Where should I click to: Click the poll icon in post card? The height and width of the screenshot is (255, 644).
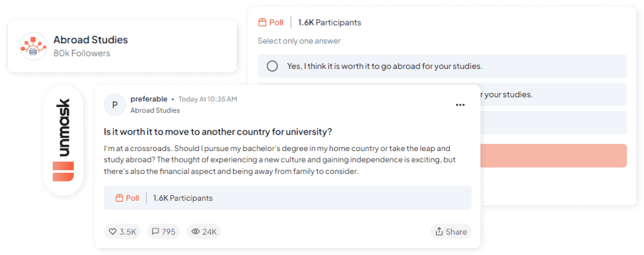pyautogui.click(x=119, y=198)
